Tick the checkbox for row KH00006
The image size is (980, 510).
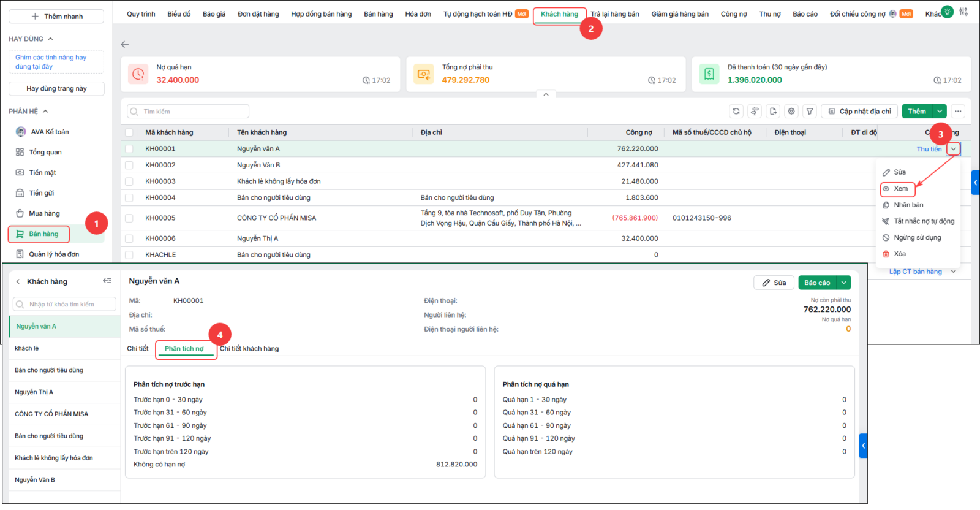pos(129,238)
